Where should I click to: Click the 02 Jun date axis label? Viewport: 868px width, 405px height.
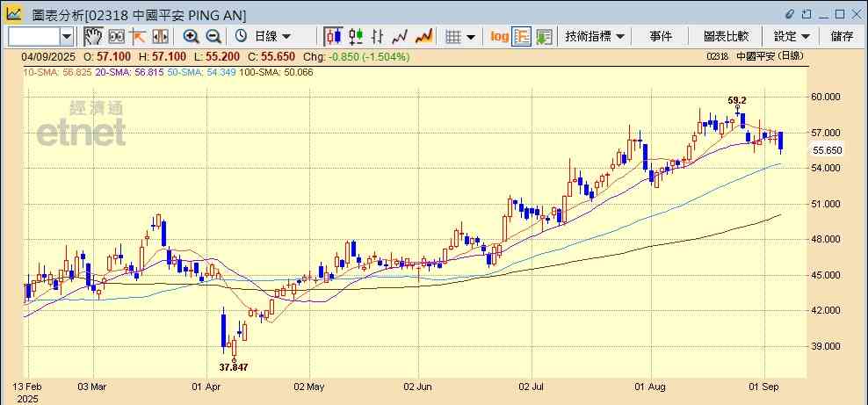pyautogui.click(x=418, y=387)
